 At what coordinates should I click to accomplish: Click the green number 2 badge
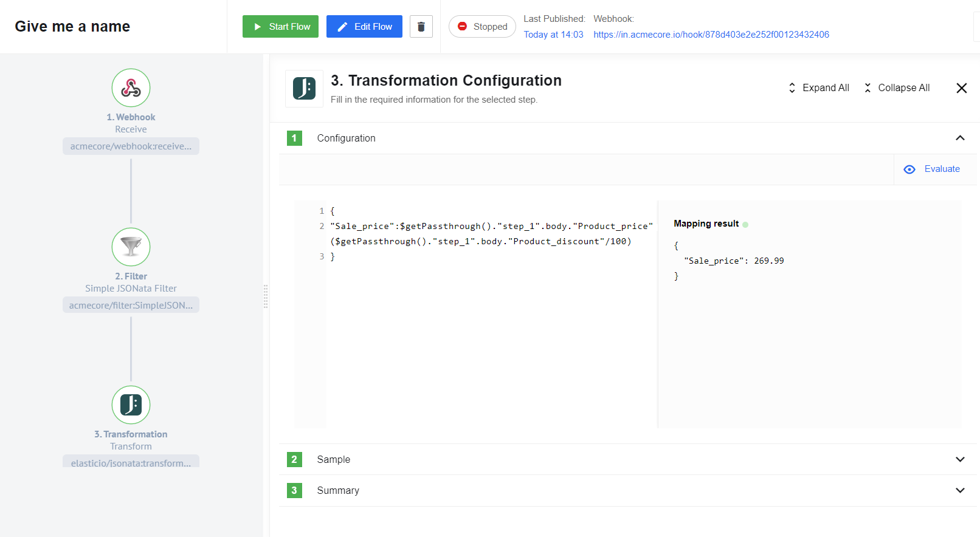[x=294, y=459]
